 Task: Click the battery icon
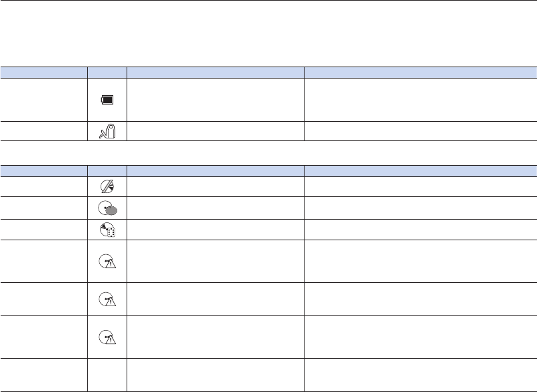coord(107,101)
